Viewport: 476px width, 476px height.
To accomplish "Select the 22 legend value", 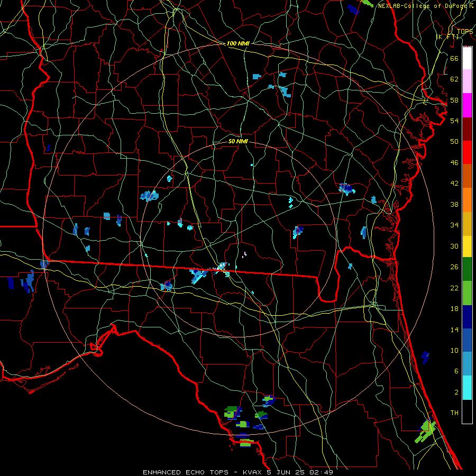I will (x=454, y=288).
